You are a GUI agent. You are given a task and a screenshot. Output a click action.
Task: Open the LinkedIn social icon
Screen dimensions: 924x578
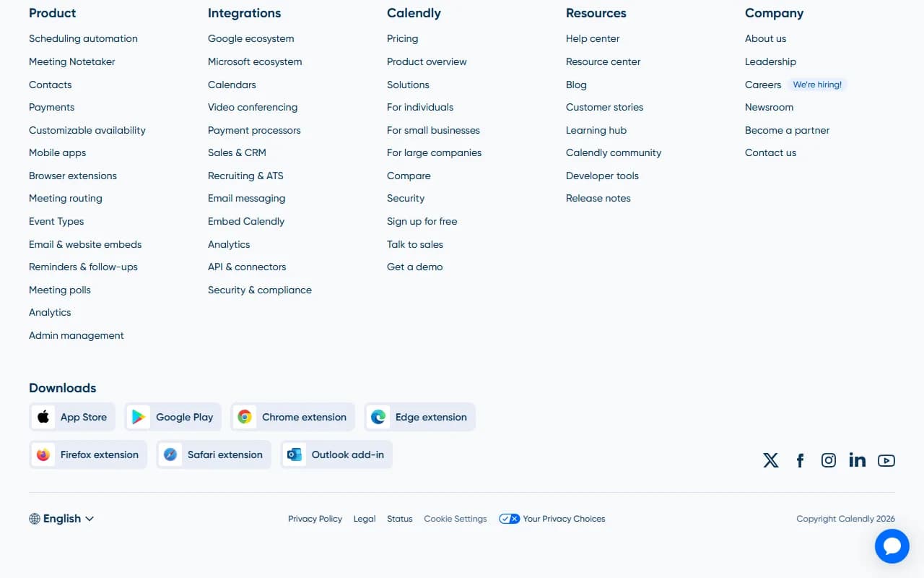(858, 460)
